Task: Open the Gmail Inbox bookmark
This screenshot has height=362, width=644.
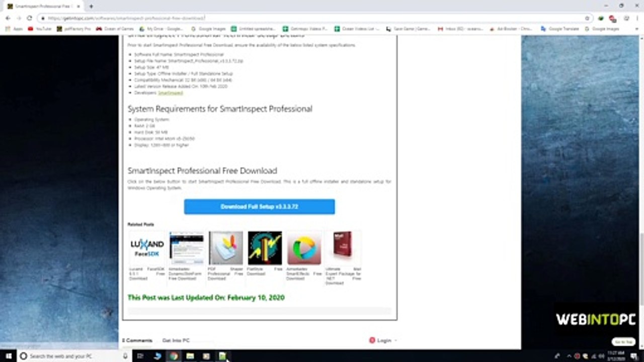Action: coord(460,29)
